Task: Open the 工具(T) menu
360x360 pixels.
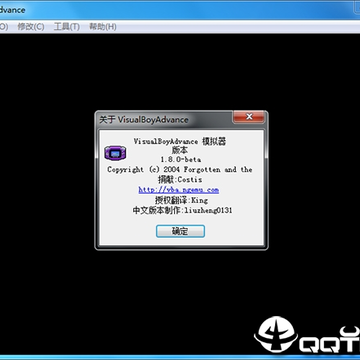Action: (67, 27)
